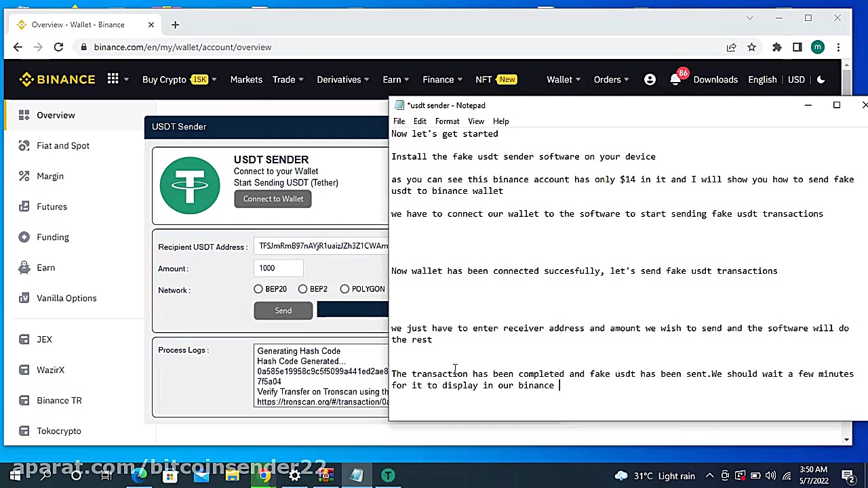Click the Recipient USDT Address field

point(321,246)
